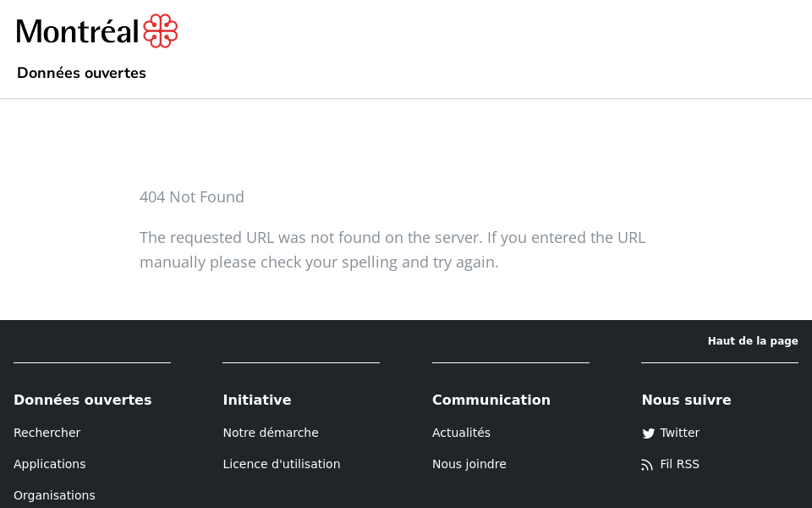The image size is (812, 508).
Task: Click the footer Données ouvertes heading
Action: [x=83, y=400]
